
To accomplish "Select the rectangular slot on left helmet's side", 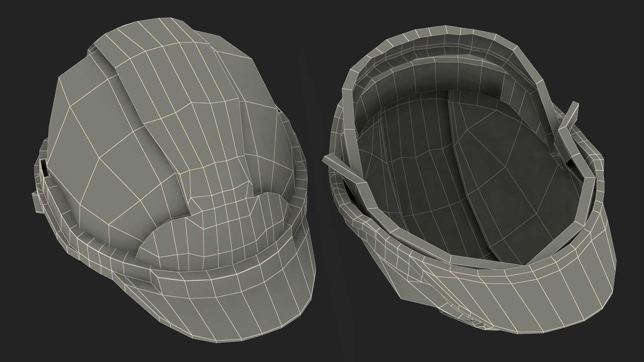I will click(x=44, y=168).
